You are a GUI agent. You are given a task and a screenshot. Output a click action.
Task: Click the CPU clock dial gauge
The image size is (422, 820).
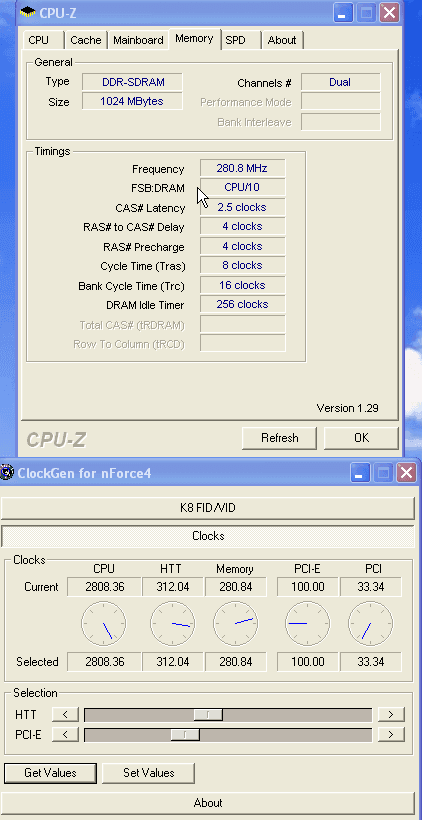point(104,623)
